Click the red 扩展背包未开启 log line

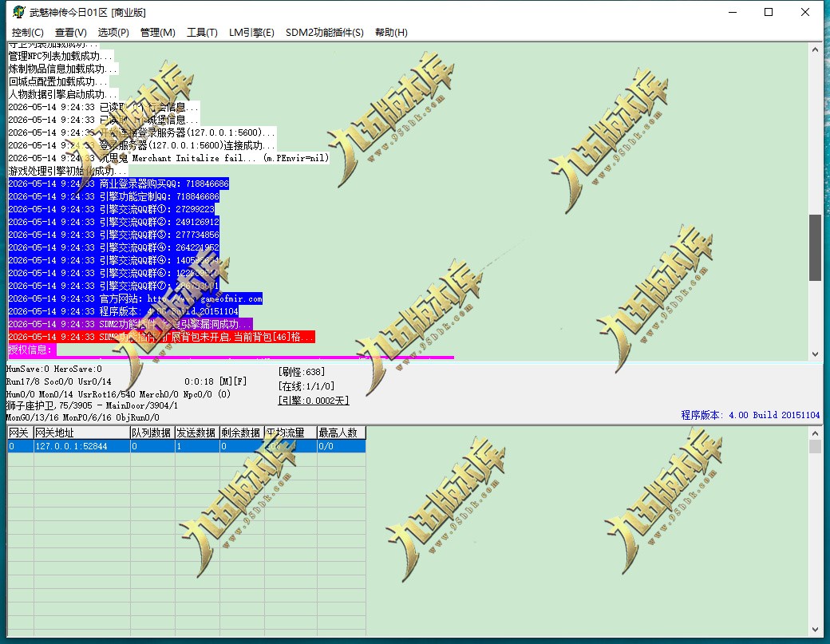(x=161, y=337)
